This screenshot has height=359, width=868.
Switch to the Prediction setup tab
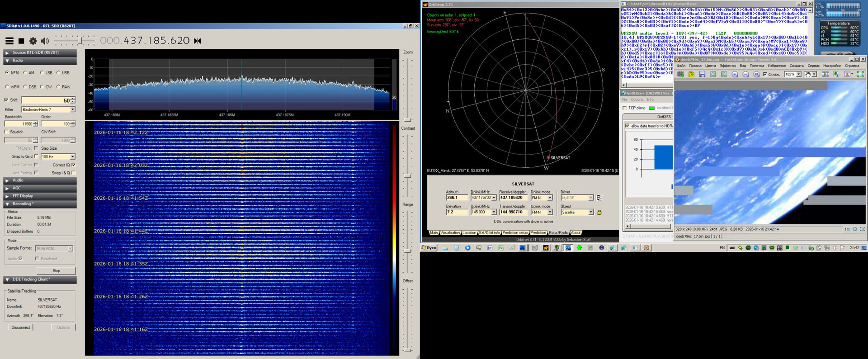(x=515, y=233)
